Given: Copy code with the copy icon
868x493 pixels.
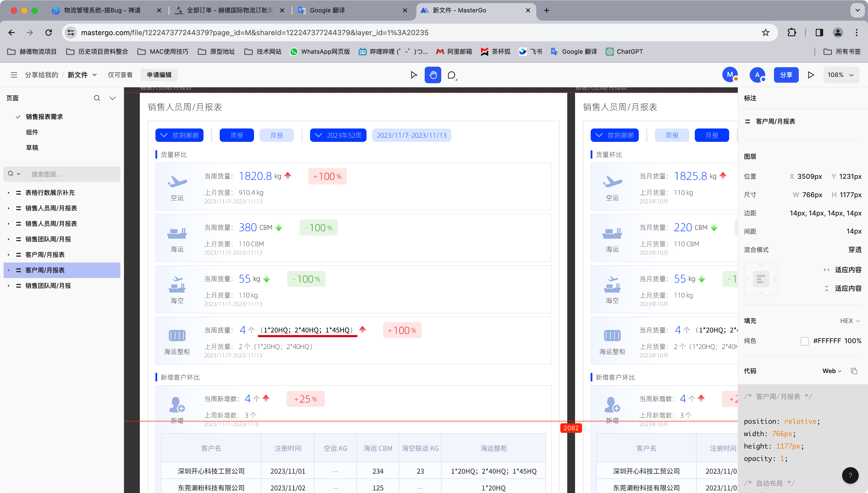Looking at the screenshot, I should tap(854, 371).
